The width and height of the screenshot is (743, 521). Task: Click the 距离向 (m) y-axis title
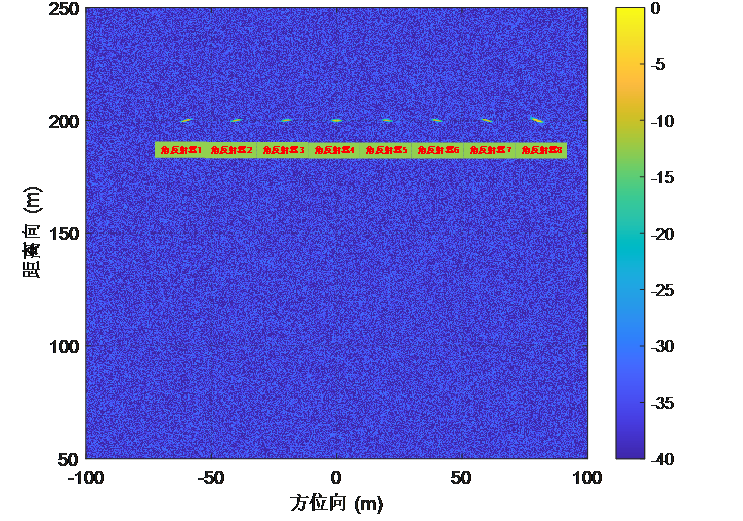tap(33, 233)
